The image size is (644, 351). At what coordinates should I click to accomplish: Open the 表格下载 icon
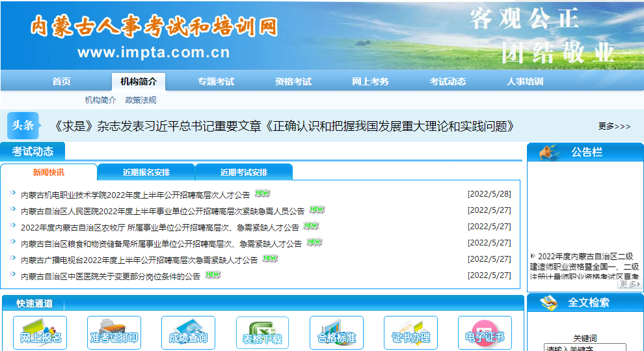262,333
